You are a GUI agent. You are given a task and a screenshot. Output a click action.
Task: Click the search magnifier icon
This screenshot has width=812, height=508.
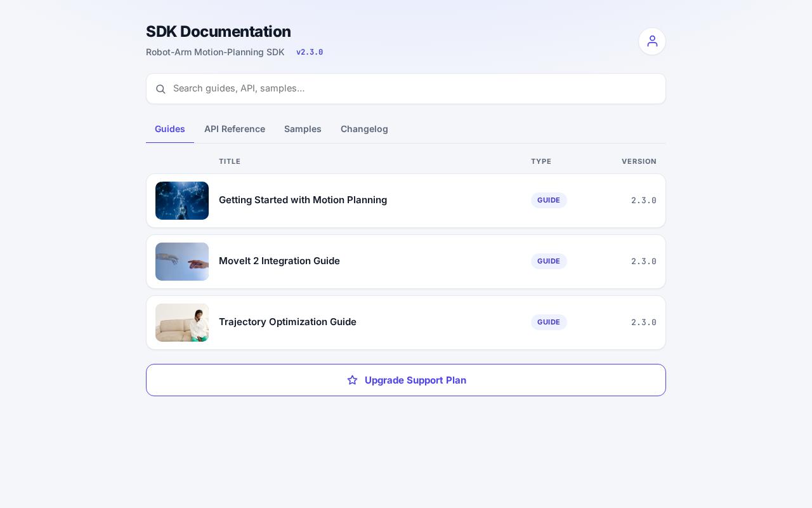[161, 89]
